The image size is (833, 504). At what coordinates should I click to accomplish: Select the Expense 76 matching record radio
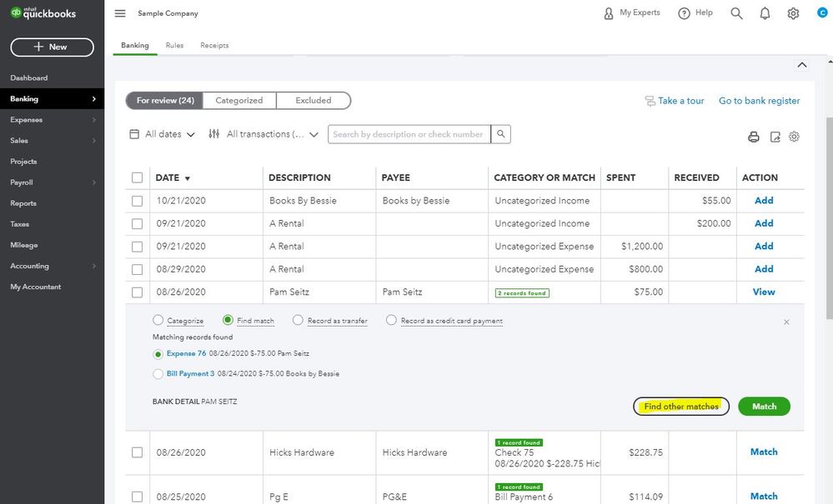coord(158,354)
